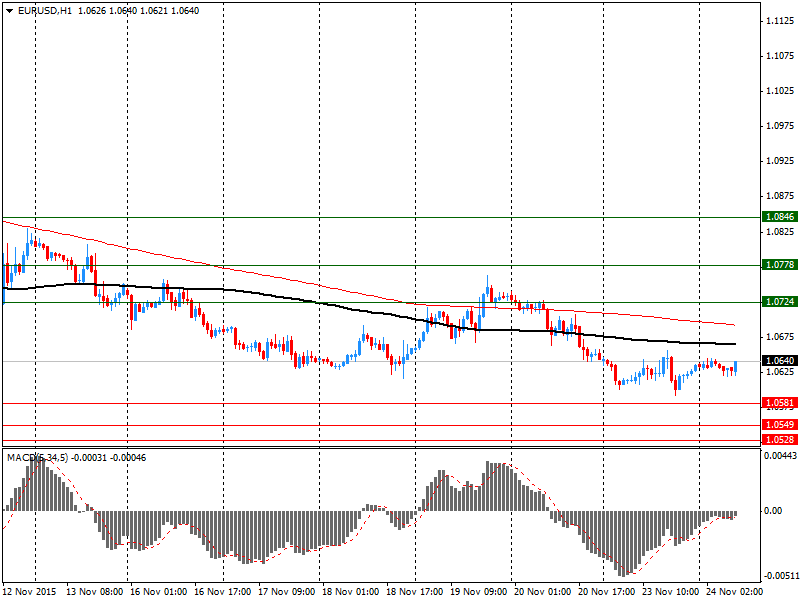
Task: Click the 16 Nov 17:00 time axis label
Action: (x=222, y=592)
